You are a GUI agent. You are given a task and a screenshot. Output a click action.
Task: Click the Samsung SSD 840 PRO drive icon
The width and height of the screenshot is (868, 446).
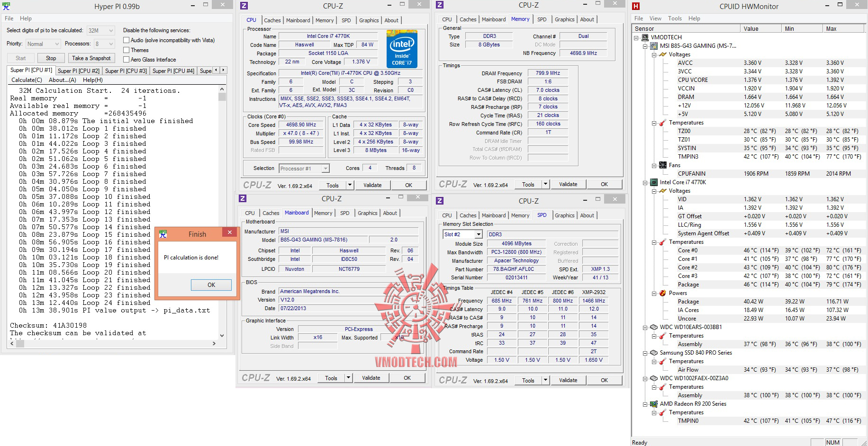pos(654,353)
